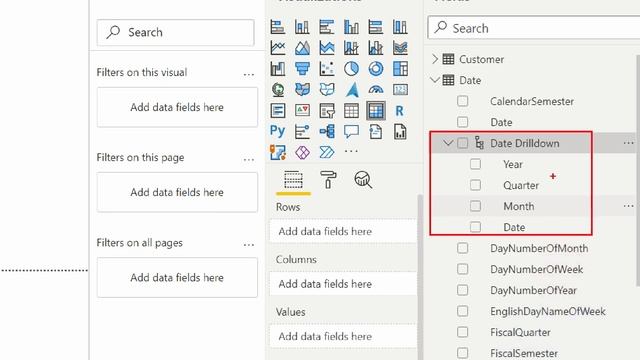Click the Rows field well
Image resolution: width=640 pixels, height=360 pixels.
coord(343,231)
